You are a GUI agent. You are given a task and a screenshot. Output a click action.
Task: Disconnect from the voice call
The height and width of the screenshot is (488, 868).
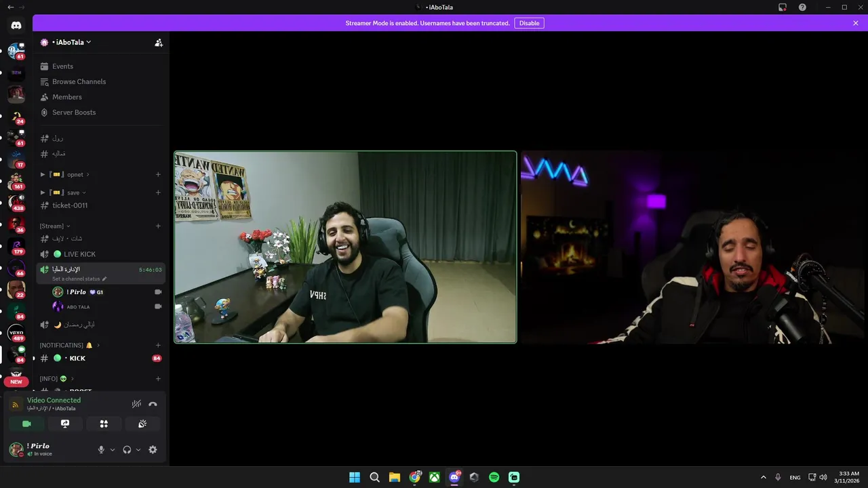(x=153, y=404)
